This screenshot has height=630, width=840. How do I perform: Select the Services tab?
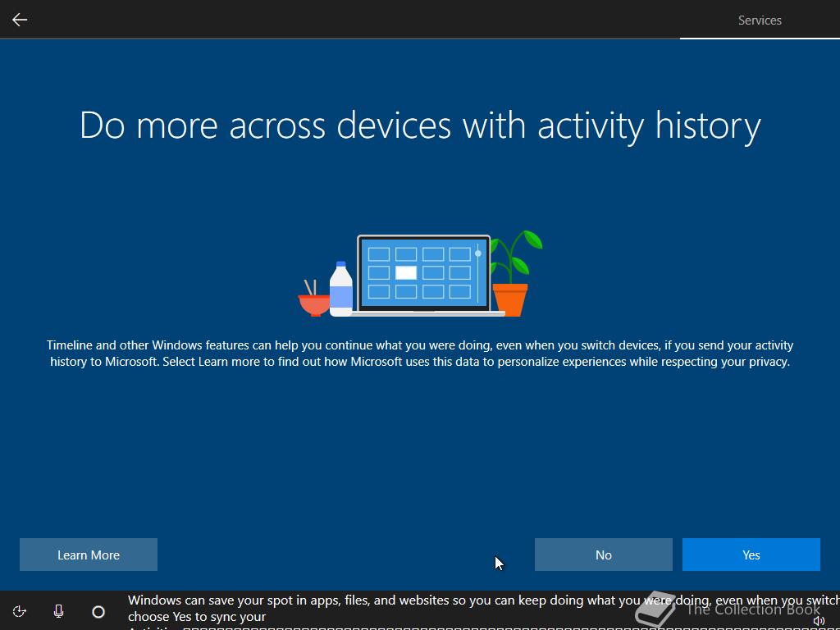(759, 21)
